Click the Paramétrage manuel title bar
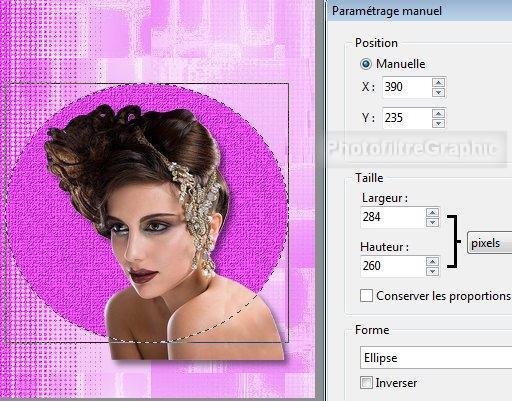 (420, 11)
